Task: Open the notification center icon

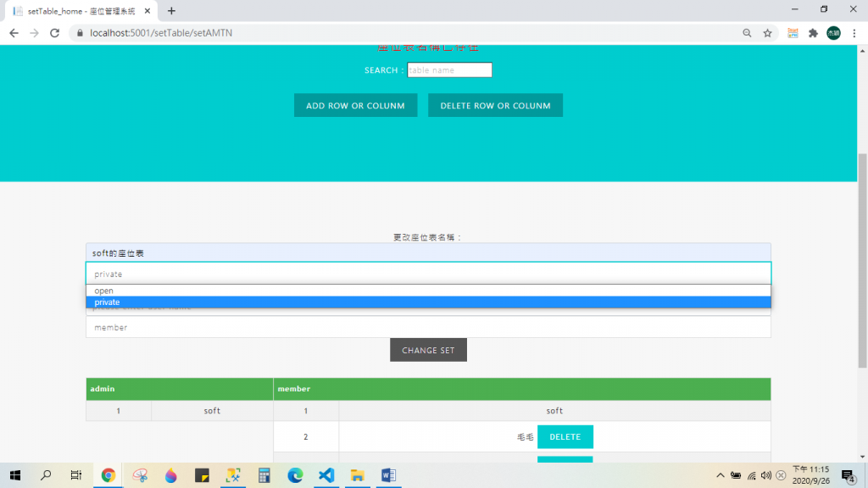Action: tap(848, 475)
